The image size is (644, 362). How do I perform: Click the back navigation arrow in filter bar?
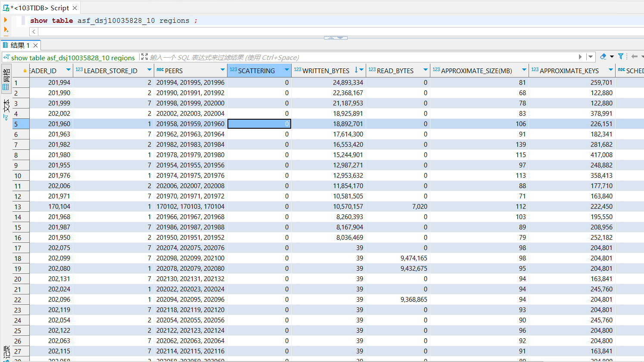coord(634,57)
